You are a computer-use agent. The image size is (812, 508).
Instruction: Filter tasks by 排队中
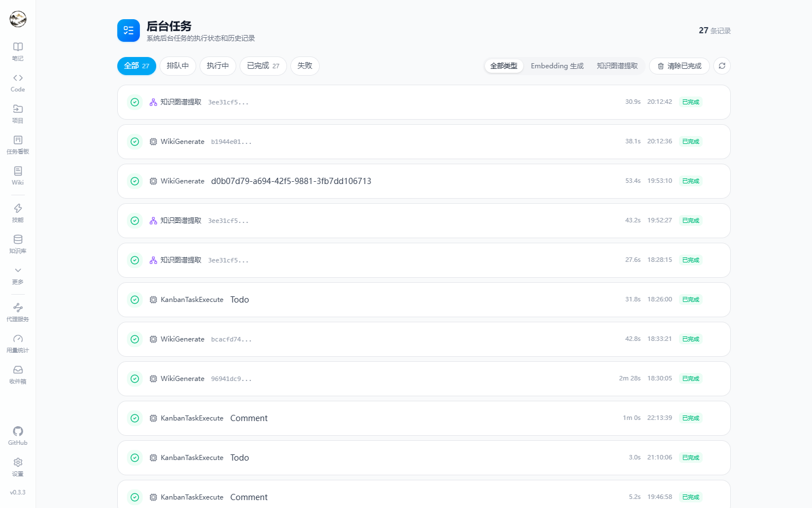[x=178, y=66]
